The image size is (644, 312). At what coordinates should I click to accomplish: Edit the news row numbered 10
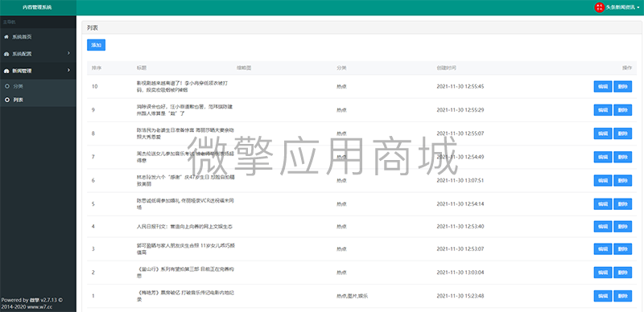click(602, 87)
